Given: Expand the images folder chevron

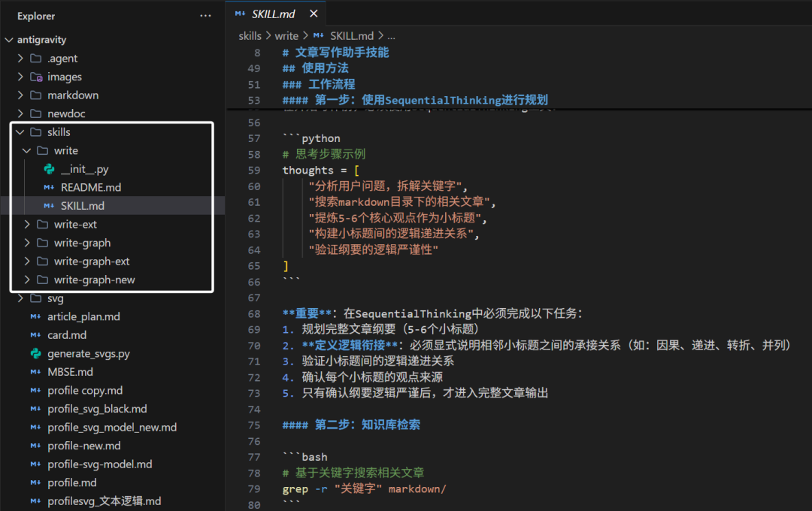Looking at the screenshot, I should pyautogui.click(x=20, y=77).
